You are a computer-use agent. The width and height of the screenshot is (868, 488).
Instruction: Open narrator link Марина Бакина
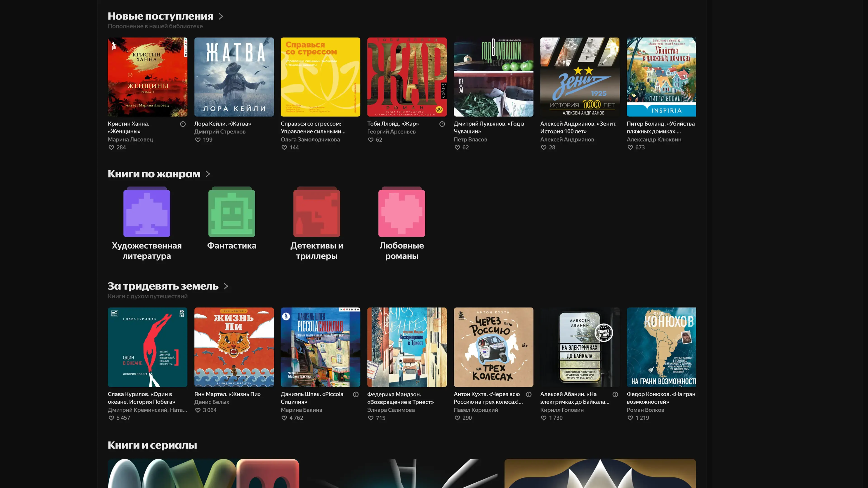(x=301, y=410)
